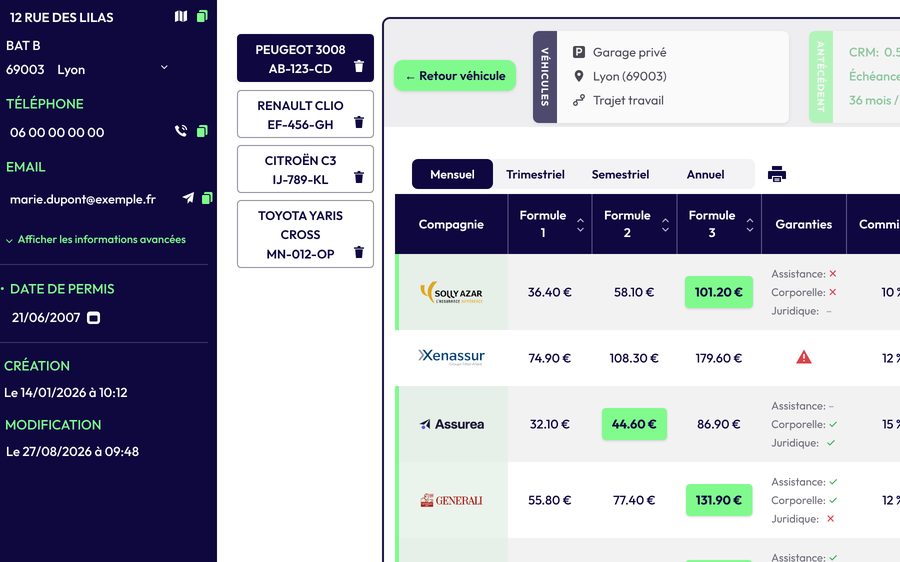Delete the Toyota Yaris Cross vehicle
Image resolution: width=900 pixels, height=562 pixels.
tap(359, 252)
